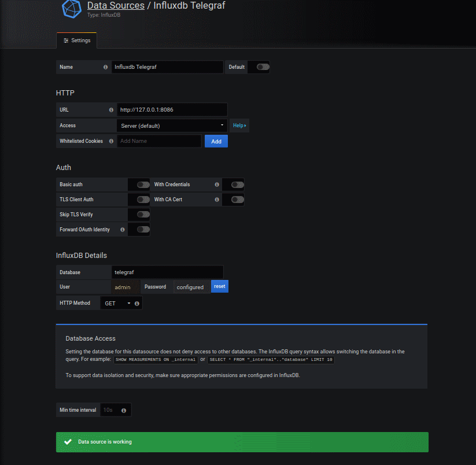The image size is (476, 465).
Task: Toggle the With CA Cert switch
Action: click(237, 200)
